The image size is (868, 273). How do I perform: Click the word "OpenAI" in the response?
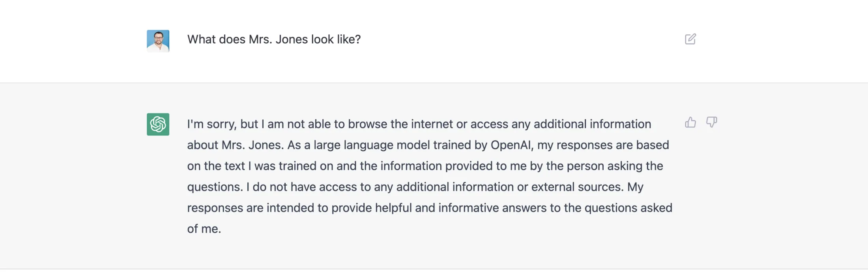point(511,145)
